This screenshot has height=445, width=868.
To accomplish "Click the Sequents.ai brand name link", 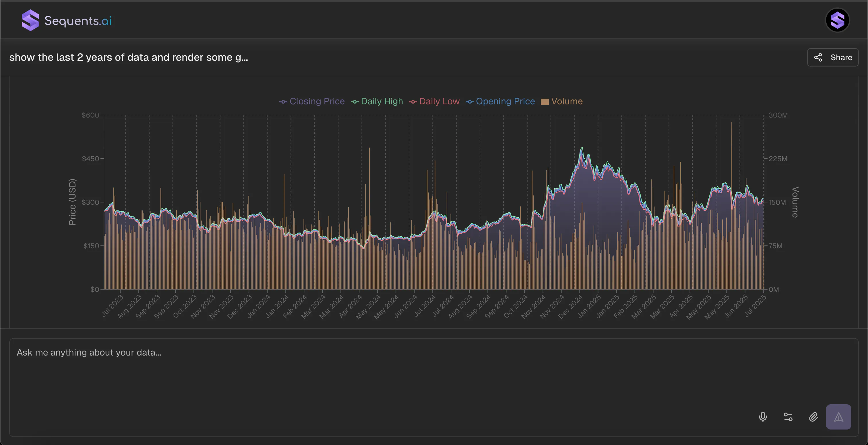I will pyautogui.click(x=78, y=21).
